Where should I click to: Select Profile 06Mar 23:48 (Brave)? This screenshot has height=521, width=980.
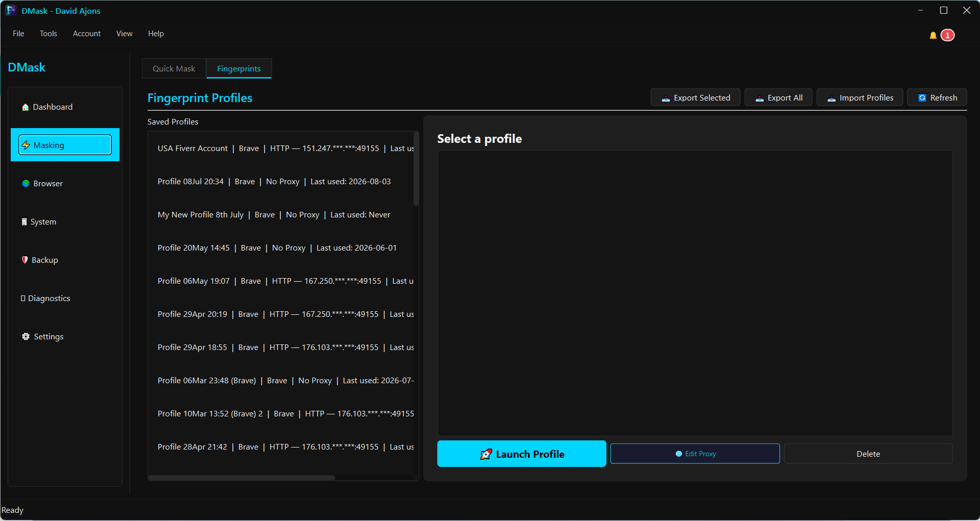[x=281, y=381]
